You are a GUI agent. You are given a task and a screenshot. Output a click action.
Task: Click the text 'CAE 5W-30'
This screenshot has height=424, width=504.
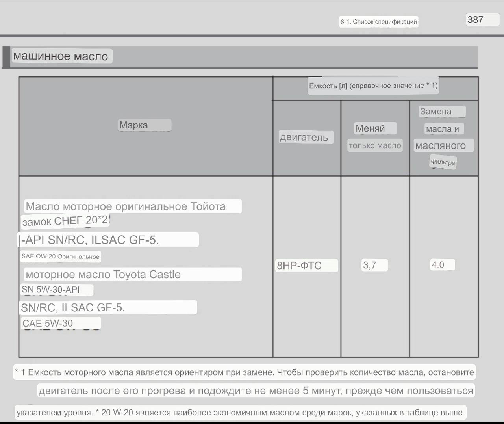pyautogui.click(x=48, y=324)
